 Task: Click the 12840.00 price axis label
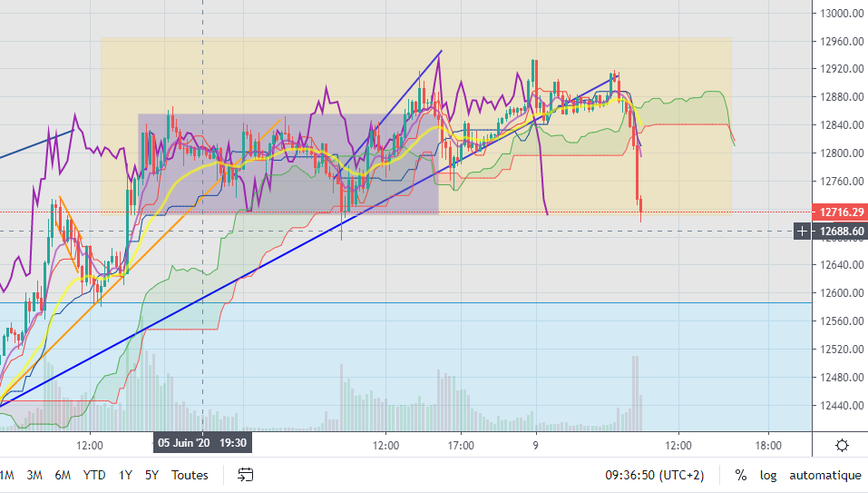click(x=842, y=125)
